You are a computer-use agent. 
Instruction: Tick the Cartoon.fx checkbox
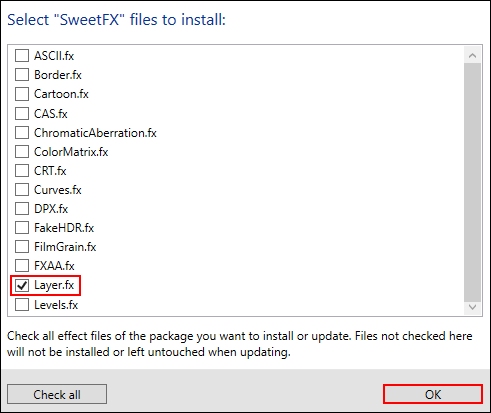[x=22, y=94]
